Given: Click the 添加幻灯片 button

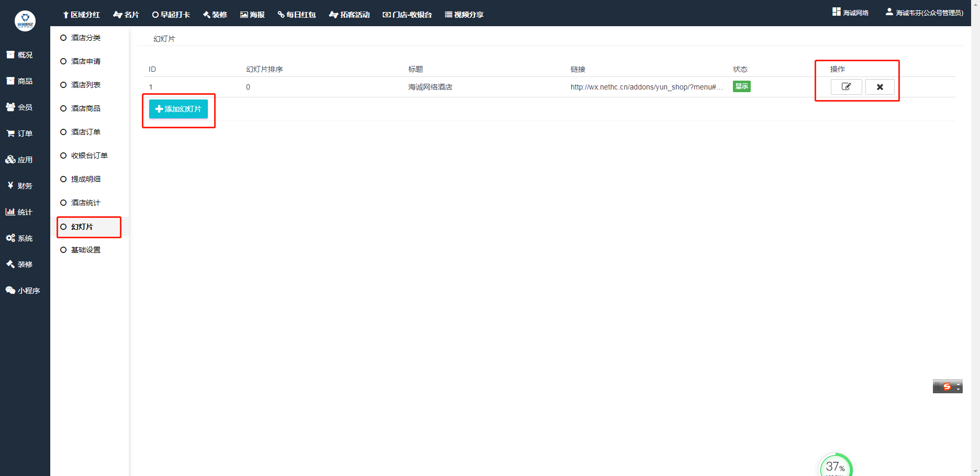Looking at the screenshot, I should point(179,109).
